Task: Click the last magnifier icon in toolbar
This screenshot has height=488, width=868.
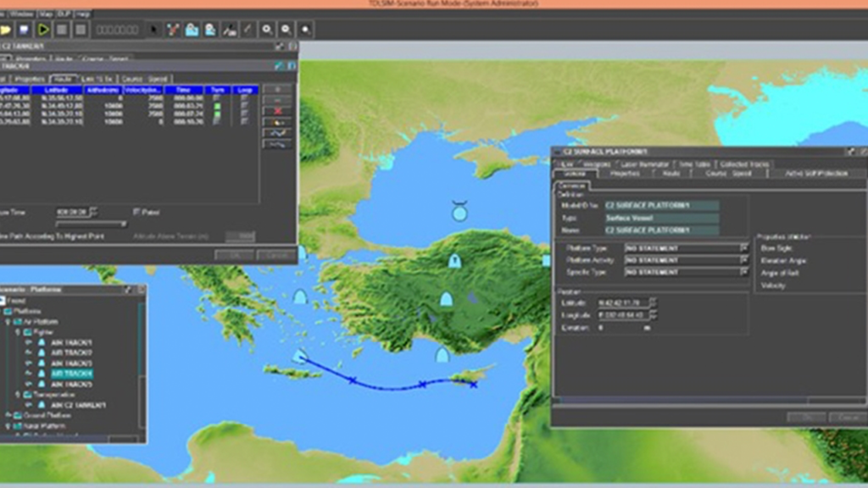Action: click(305, 30)
